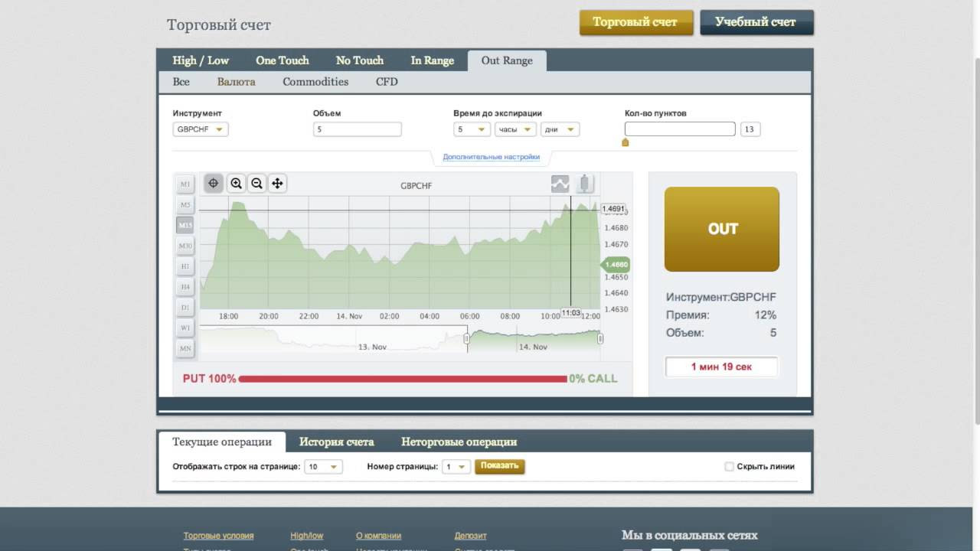The height and width of the screenshot is (551, 980).
Task: Open the GBPCHF instrument dropdown
Action: pyautogui.click(x=201, y=129)
